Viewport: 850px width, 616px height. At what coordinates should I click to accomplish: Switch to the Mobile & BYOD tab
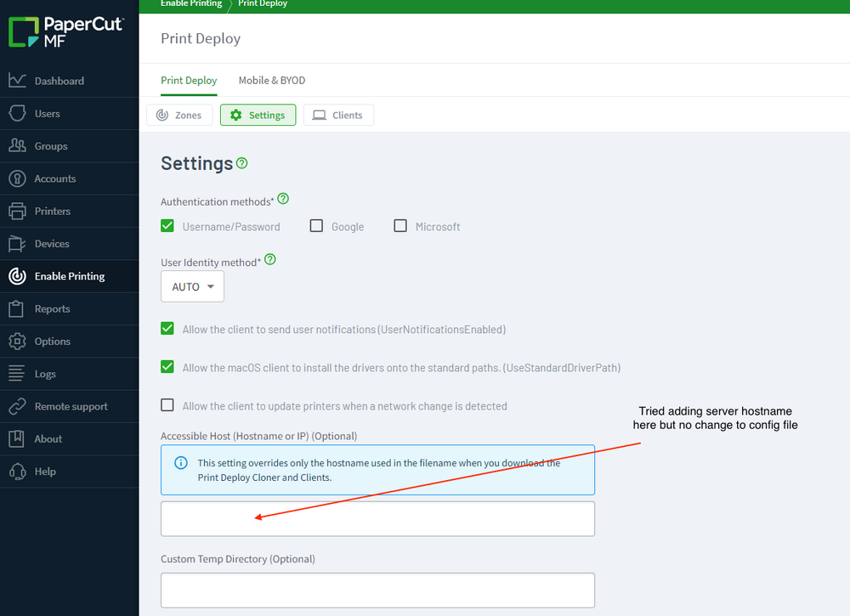click(x=272, y=81)
